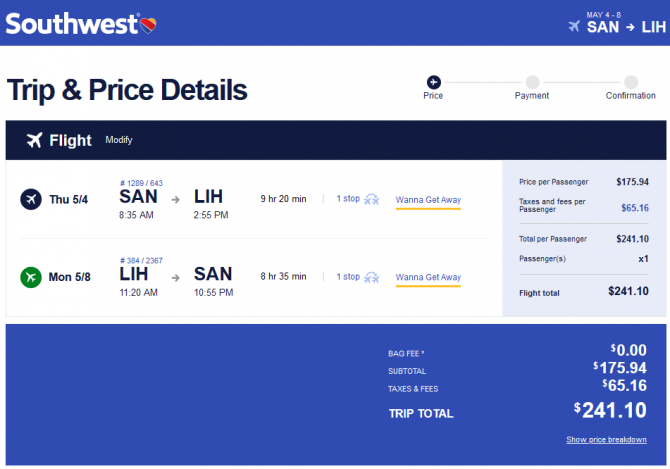The height and width of the screenshot is (469, 670).
Task: Click the Taxes and fees per Passenger amount $65.16
Action: 635,208
